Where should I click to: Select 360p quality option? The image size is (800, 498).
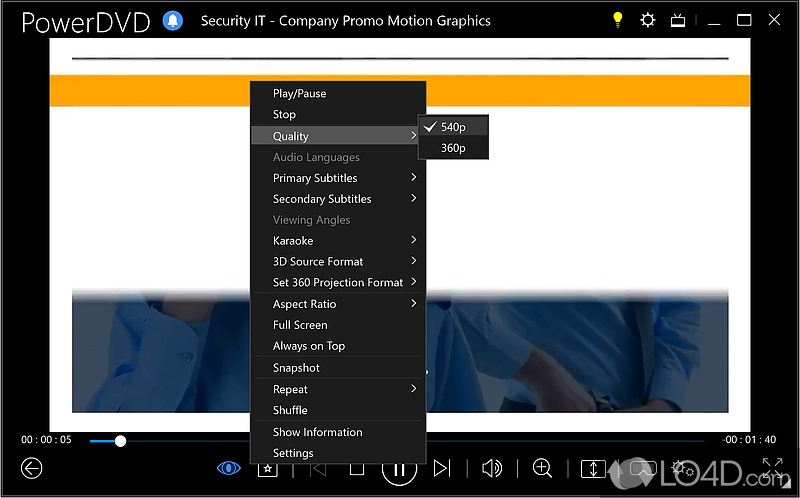(453, 148)
